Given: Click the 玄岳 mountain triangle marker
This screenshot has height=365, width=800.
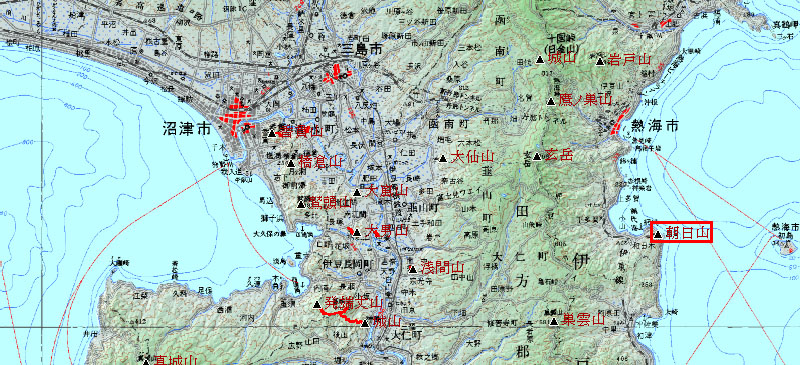Looking at the screenshot, I should 537,156.
